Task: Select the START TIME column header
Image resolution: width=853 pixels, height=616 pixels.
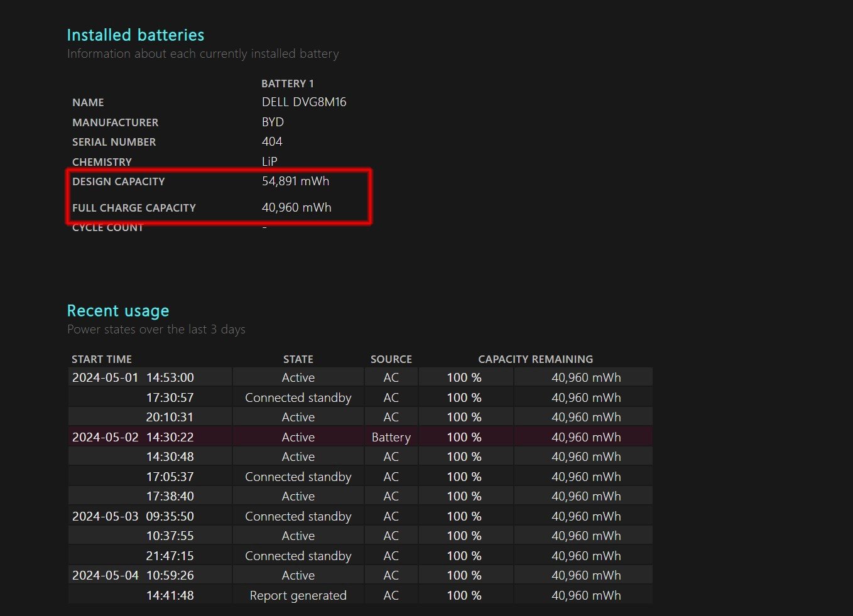Action: pyautogui.click(x=102, y=359)
